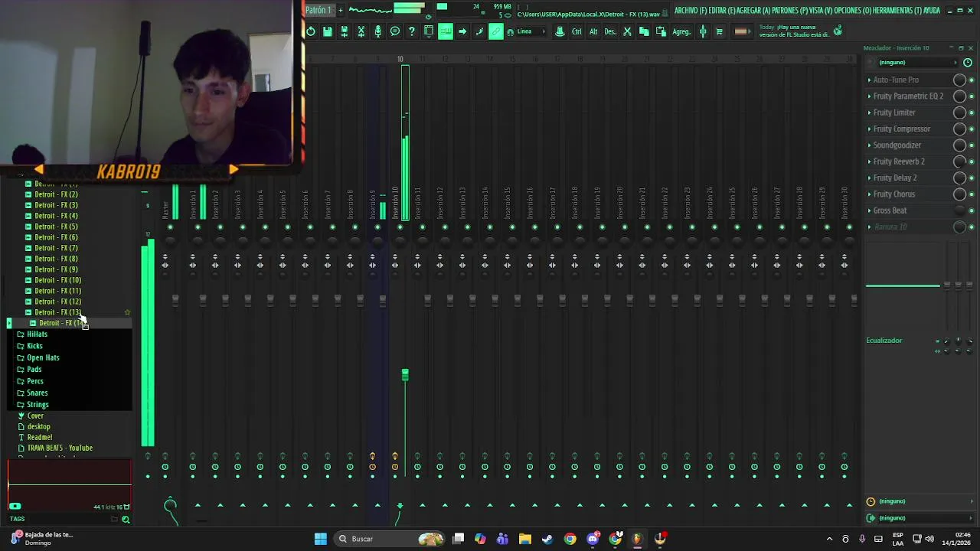This screenshot has width=980, height=551.
Task: Expand the HiHats folder in browser
Action: click(37, 334)
